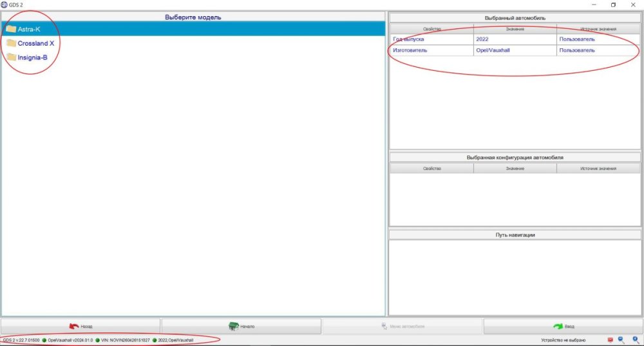
Task: Click the Значение header in Выбранный автомобиль table
Action: [515, 29]
